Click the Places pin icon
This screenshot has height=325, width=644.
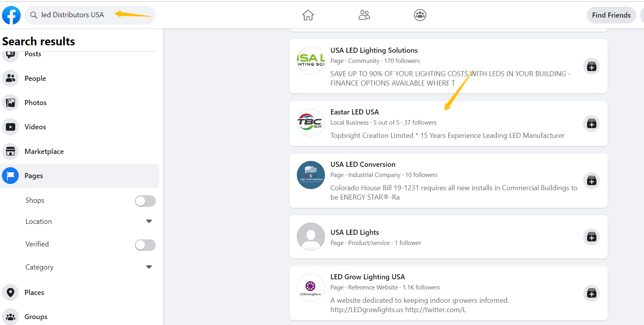pyautogui.click(x=11, y=293)
